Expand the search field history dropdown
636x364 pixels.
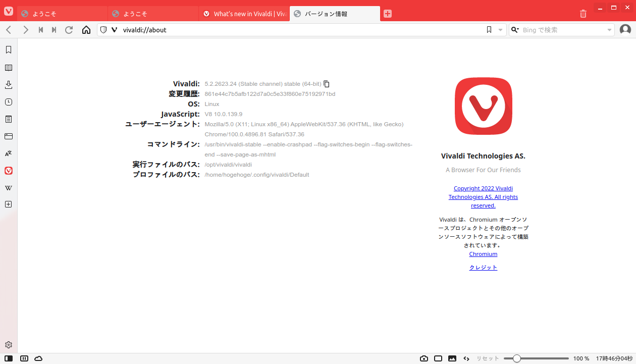[609, 30]
